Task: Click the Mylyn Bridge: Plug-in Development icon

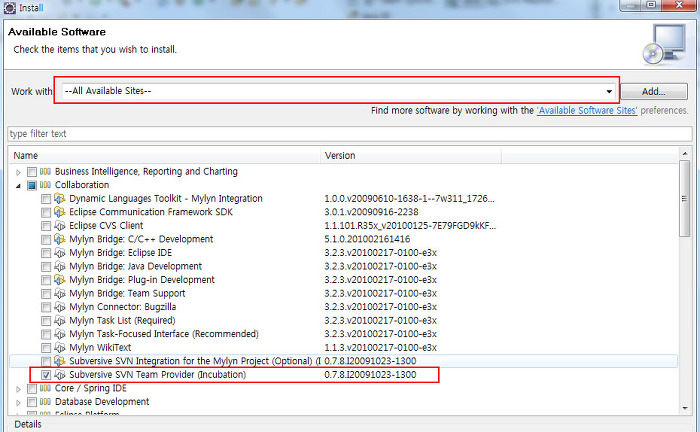Action: [x=60, y=280]
